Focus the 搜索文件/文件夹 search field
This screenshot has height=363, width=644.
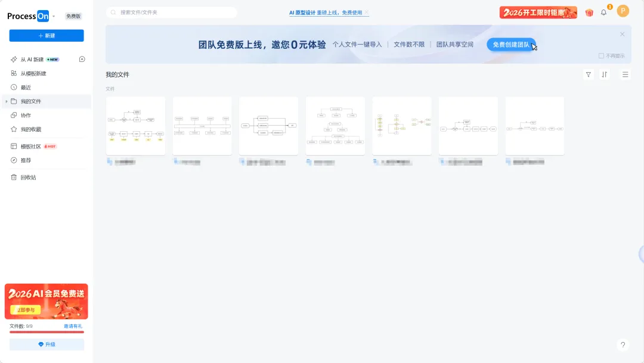(171, 13)
